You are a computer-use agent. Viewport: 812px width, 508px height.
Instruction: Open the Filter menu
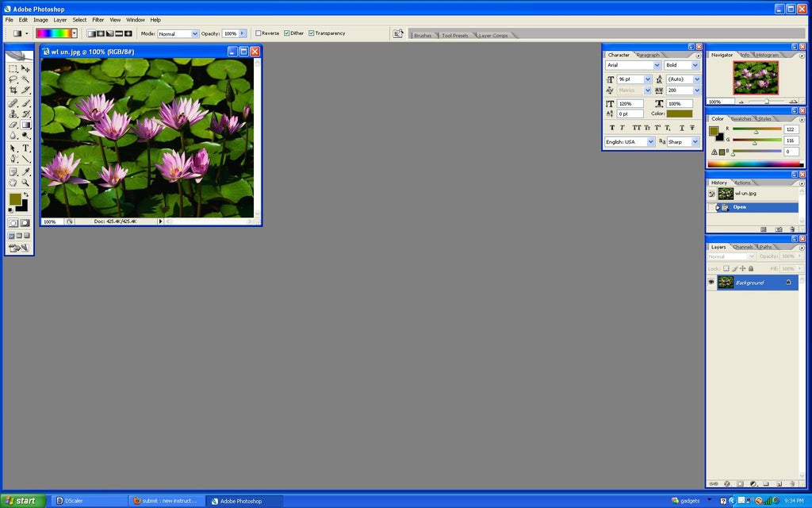98,20
